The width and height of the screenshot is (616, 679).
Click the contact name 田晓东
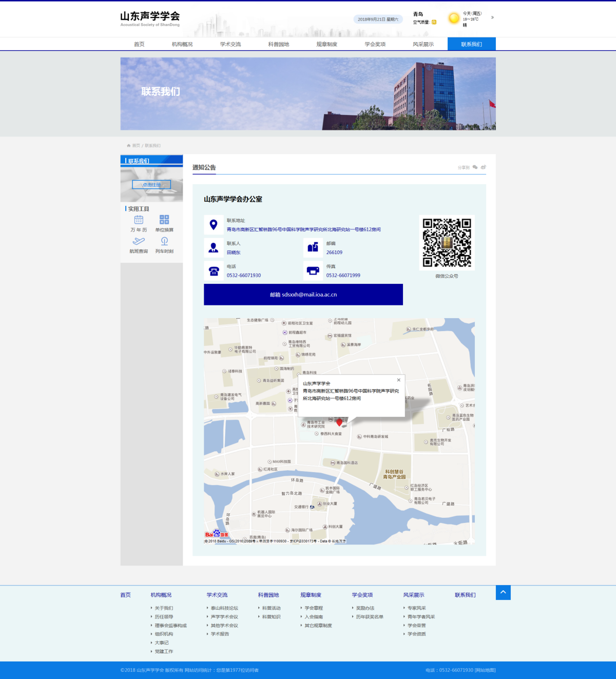tap(234, 253)
